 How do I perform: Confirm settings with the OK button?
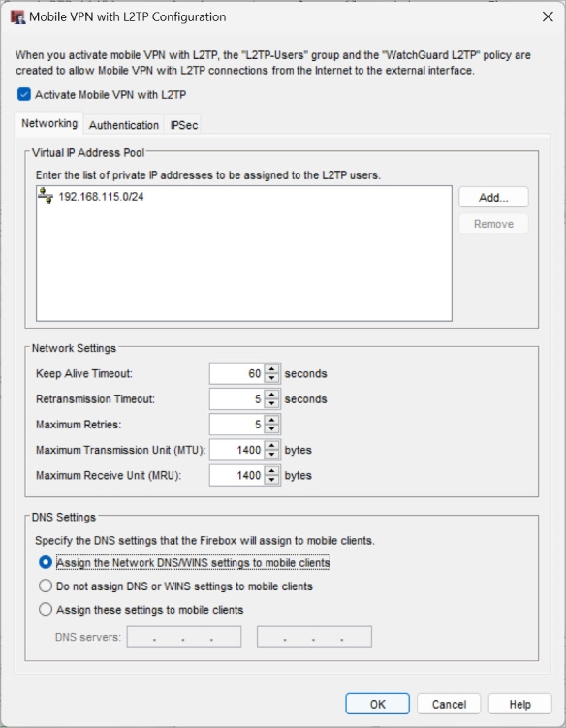pos(377,704)
